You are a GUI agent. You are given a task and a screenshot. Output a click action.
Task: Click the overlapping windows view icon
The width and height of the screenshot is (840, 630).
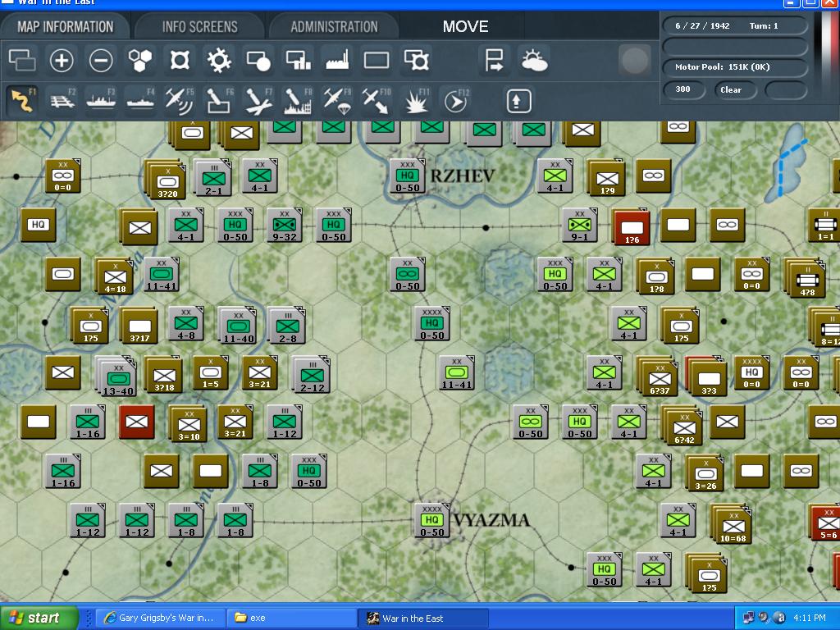click(x=22, y=60)
